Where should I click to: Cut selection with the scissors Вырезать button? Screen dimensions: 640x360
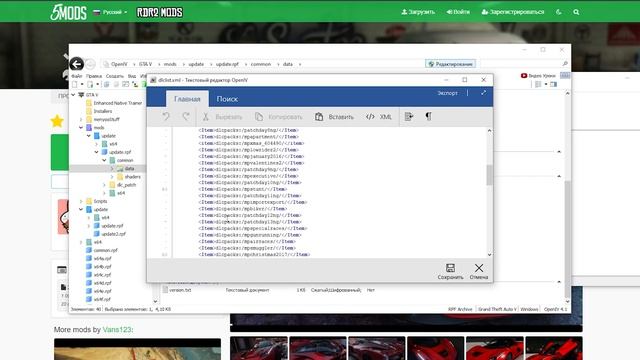(x=222, y=117)
